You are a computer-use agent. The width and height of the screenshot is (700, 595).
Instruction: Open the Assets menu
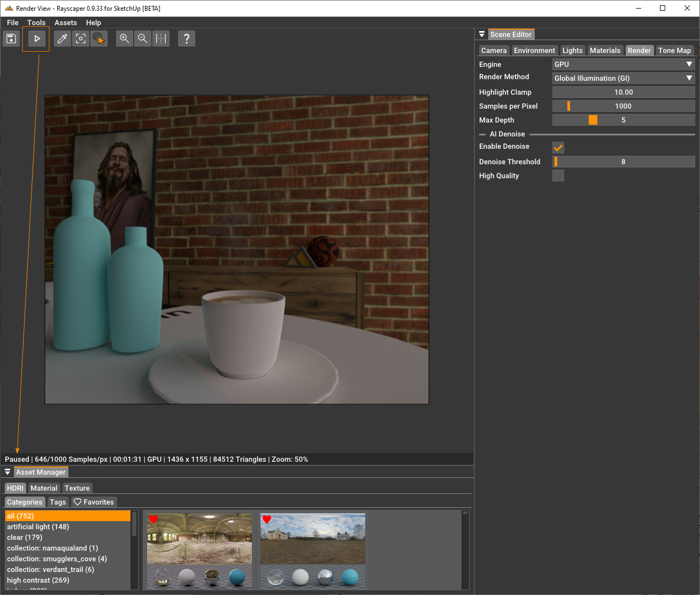click(x=66, y=22)
